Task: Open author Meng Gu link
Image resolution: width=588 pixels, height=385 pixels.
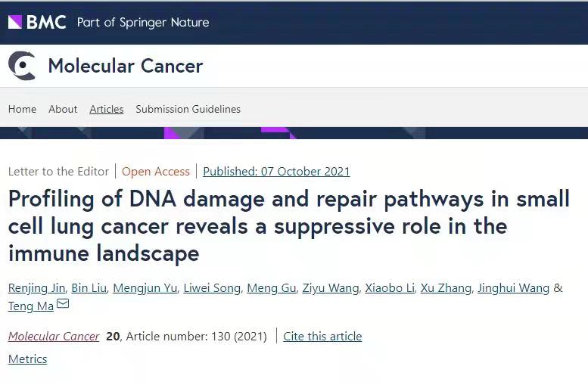Action: click(x=272, y=288)
